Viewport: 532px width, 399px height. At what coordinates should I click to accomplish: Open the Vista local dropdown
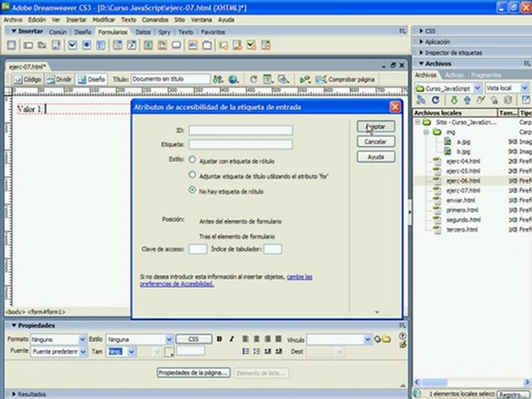coord(525,88)
